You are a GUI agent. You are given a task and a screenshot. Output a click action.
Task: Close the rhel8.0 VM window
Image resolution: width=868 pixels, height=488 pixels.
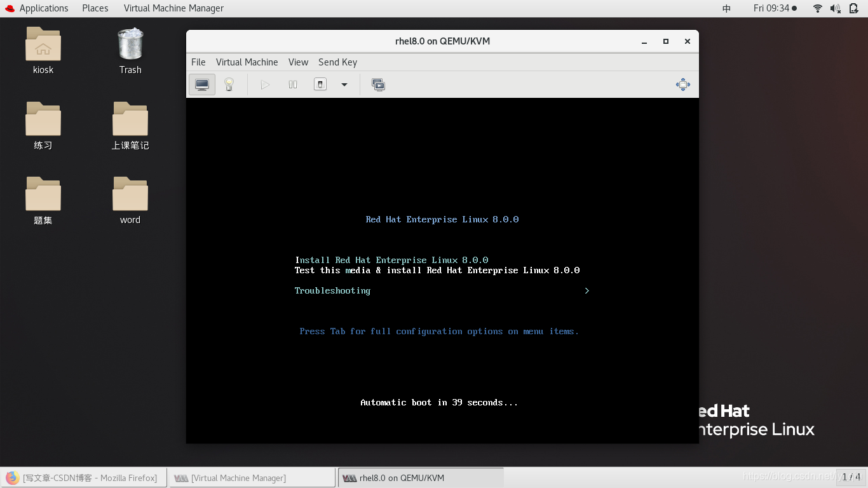pyautogui.click(x=687, y=41)
